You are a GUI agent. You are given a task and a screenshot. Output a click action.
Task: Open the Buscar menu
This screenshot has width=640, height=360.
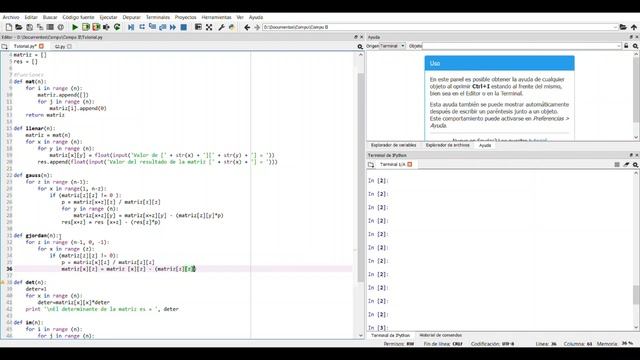pyautogui.click(x=50, y=17)
